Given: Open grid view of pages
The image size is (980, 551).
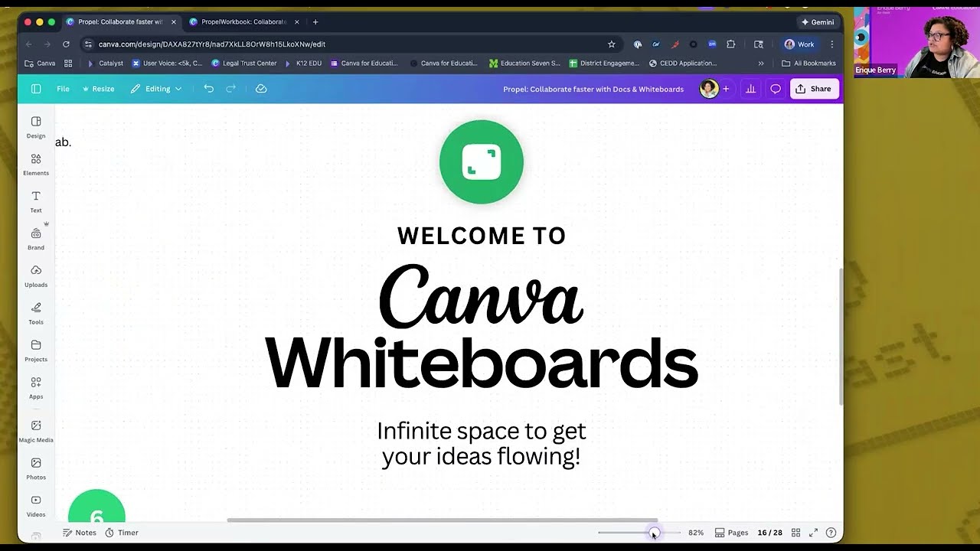Looking at the screenshot, I should click(795, 533).
